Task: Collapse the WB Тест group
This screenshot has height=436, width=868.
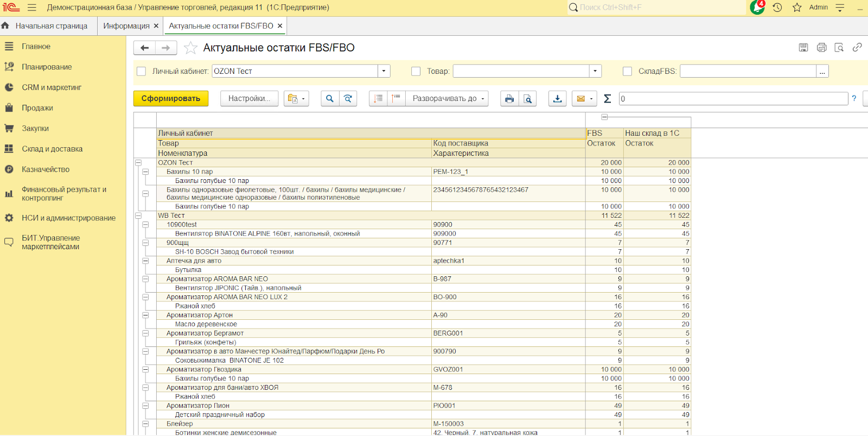Action: 138,216
